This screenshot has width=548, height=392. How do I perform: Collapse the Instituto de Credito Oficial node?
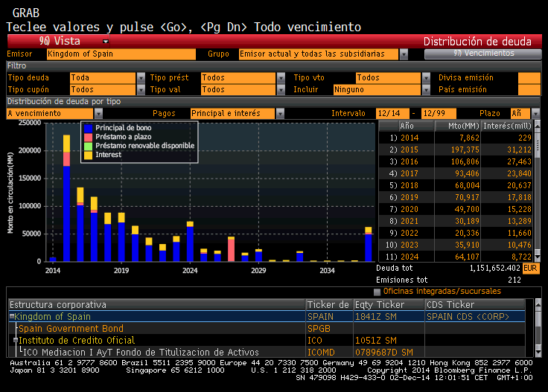16,341
